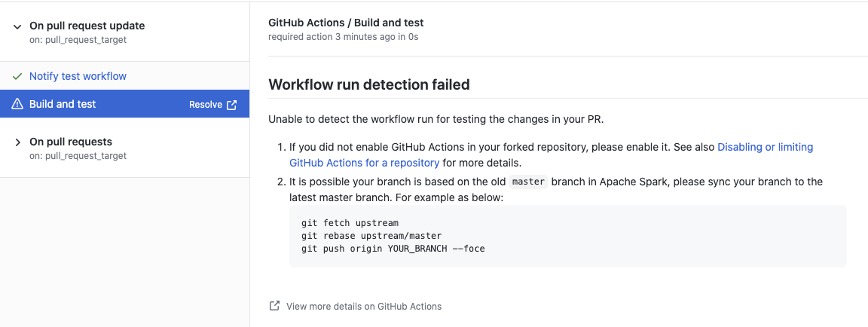Click pull_request_target subtitle under On pull requests
Image resolution: width=868 pixels, height=327 pixels.
click(x=85, y=156)
